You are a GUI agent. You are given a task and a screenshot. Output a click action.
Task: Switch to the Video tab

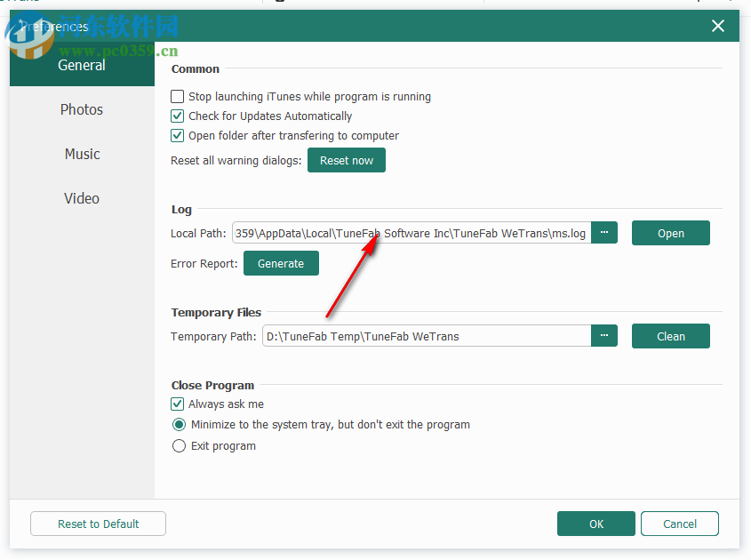[x=82, y=198]
